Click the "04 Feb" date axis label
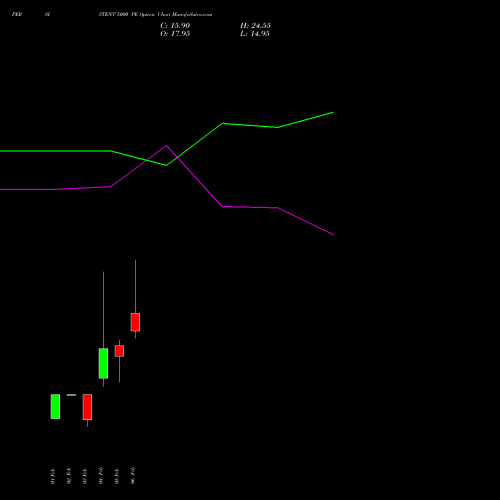This screenshot has width=500, height=500. pyautogui.click(x=101, y=476)
